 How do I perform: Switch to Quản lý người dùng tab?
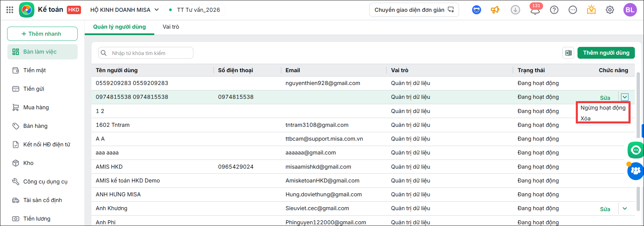[119, 27]
